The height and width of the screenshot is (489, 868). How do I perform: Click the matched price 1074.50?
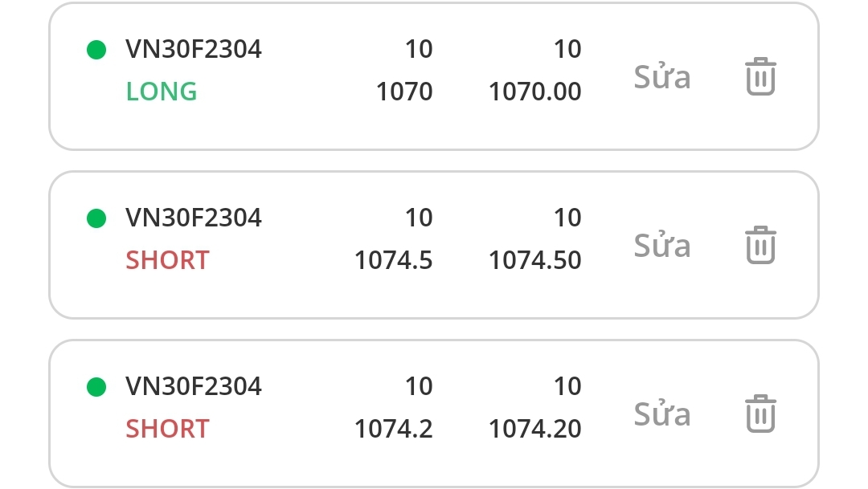534,260
